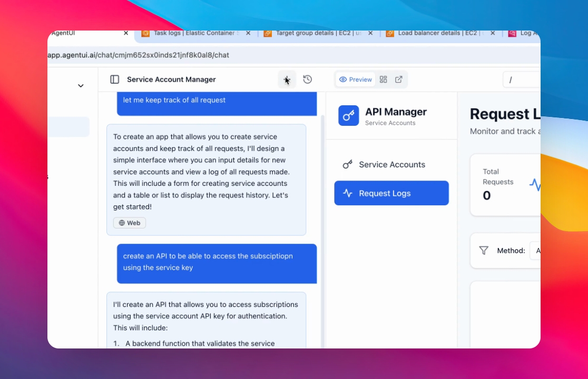Click the 'create an API' user message
The width and height of the screenshot is (588, 379).
pos(217,264)
